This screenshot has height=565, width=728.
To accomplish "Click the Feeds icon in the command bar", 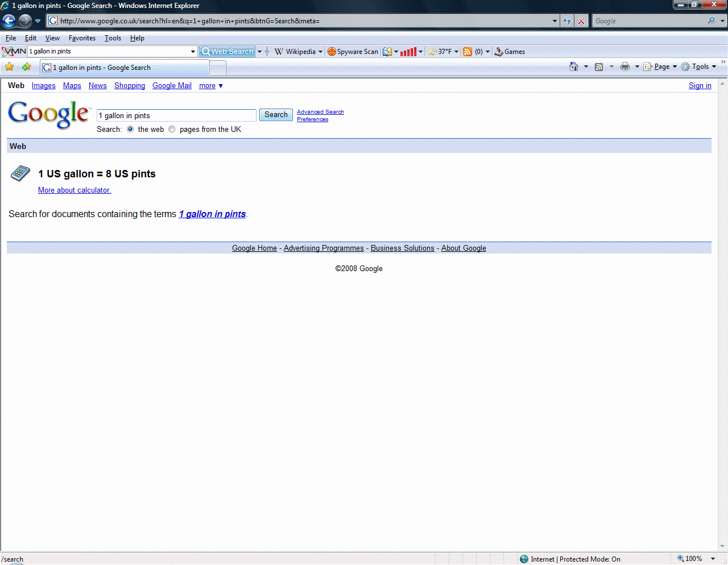I will click(599, 67).
